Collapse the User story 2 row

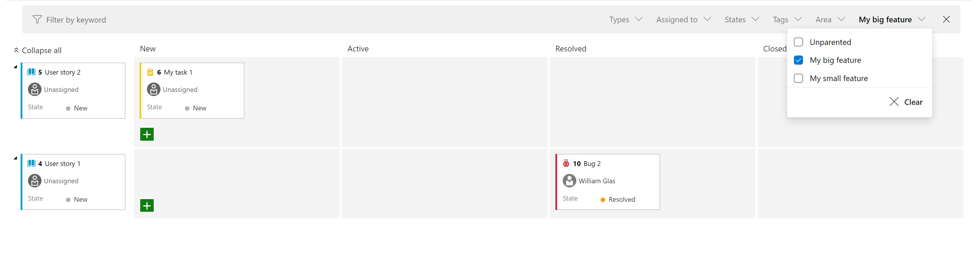coord(15,67)
